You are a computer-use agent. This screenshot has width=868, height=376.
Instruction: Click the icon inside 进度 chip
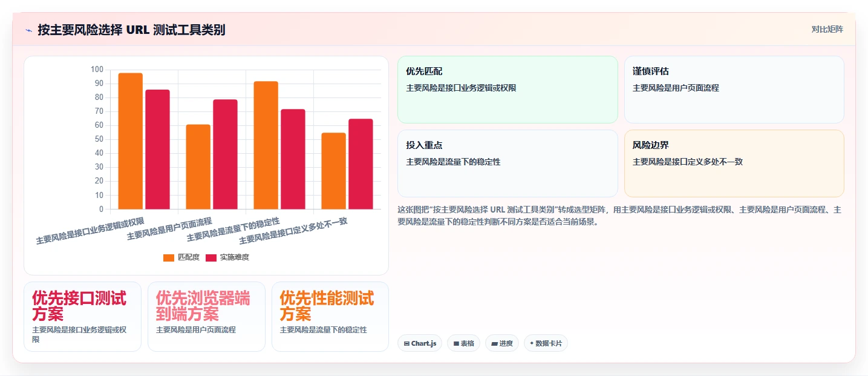494,343
